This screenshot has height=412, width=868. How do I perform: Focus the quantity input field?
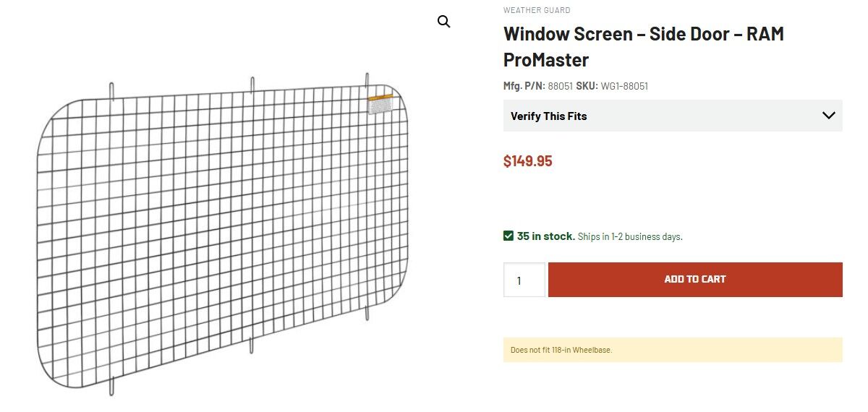click(x=524, y=280)
